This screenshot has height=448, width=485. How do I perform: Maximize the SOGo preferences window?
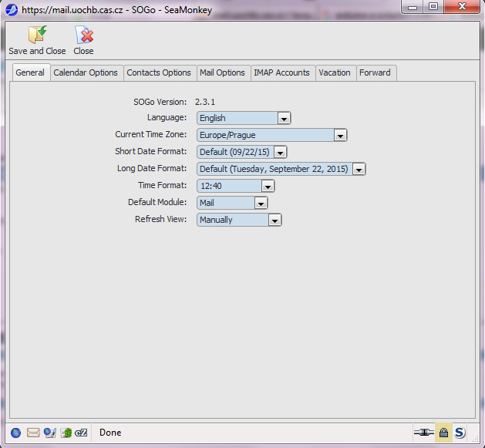(x=433, y=6)
